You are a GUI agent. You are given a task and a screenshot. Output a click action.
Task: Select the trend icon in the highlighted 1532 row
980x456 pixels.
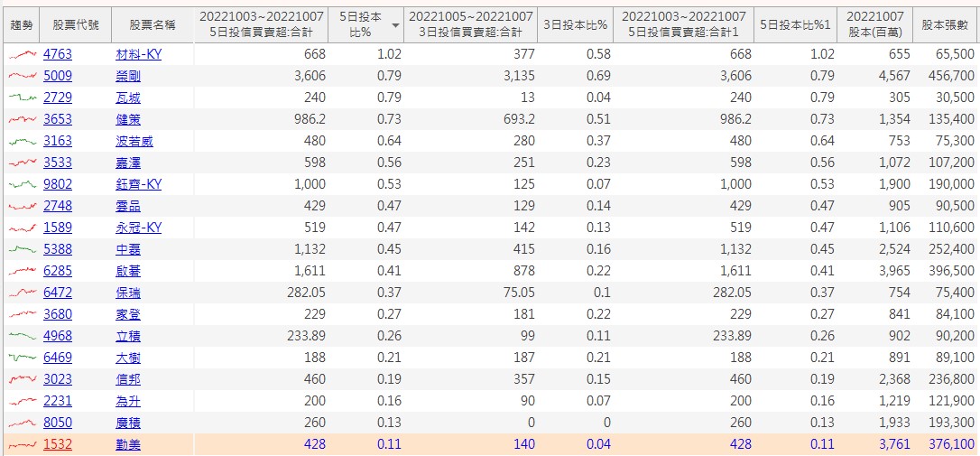point(22,444)
